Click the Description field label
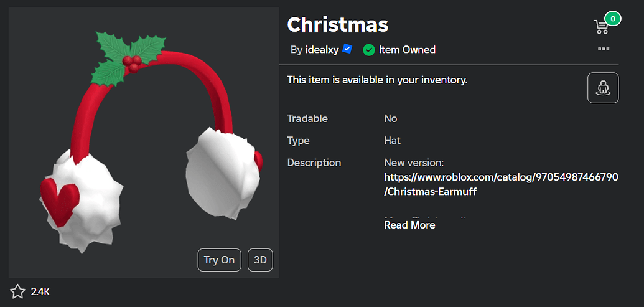 (314, 163)
